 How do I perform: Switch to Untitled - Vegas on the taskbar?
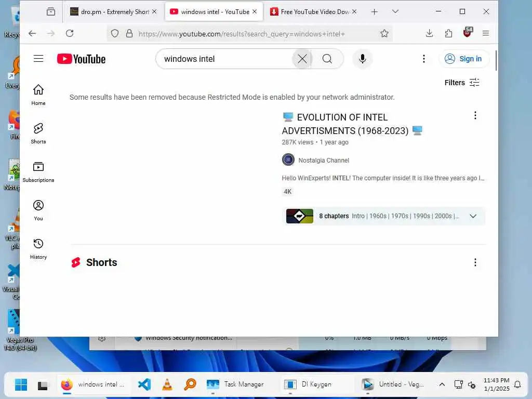(393, 384)
